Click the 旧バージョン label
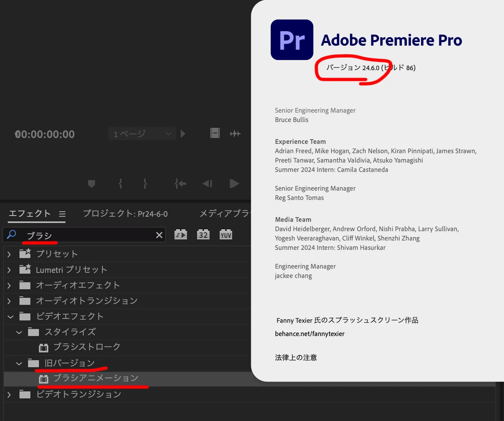 pyautogui.click(x=70, y=363)
